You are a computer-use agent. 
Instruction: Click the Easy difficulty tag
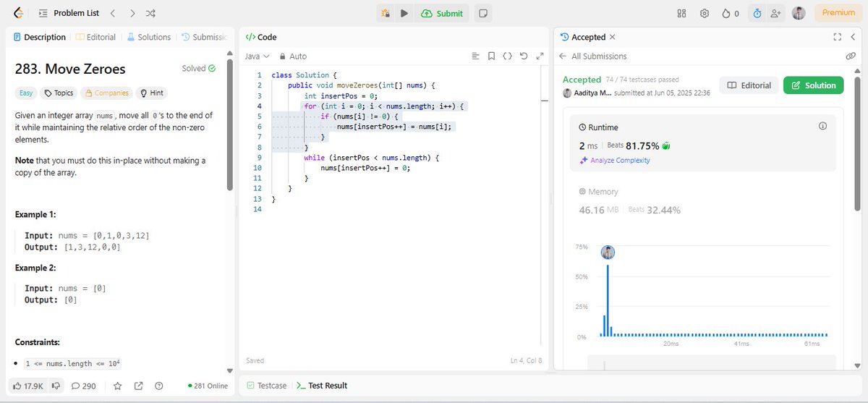pyautogui.click(x=26, y=93)
